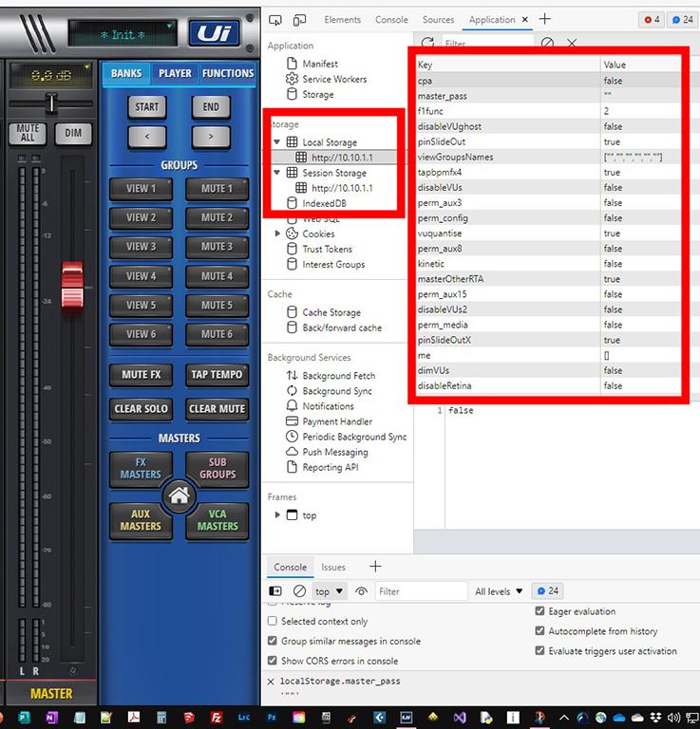Click the START button
This screenshot has width=700, height=729.
click(x=147, y=107)
